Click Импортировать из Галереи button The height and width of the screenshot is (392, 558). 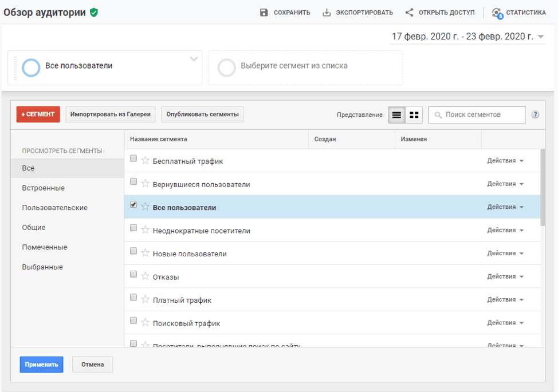[111, 114]
